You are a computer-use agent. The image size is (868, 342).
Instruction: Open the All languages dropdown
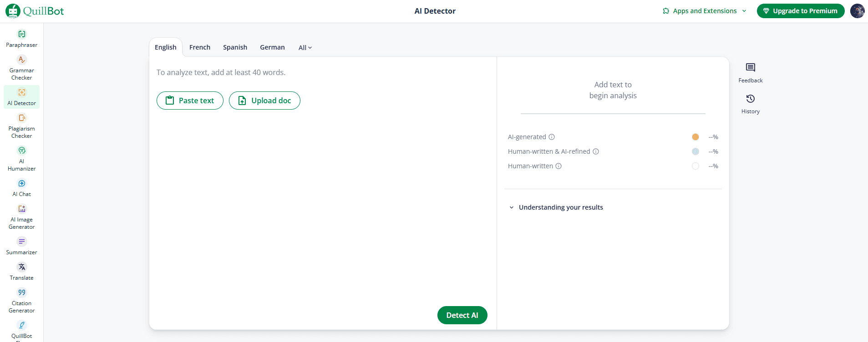click(x=305, y=48)
